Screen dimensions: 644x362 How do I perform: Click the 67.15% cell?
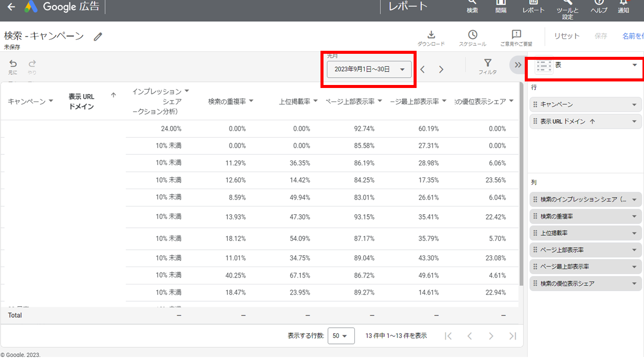(300, 275)
